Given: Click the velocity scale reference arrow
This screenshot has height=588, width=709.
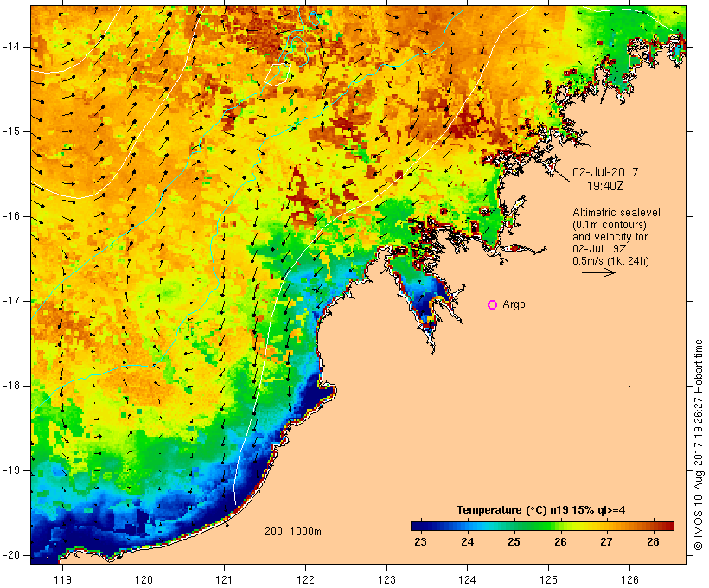Looking at the screenshot, I should pyautogui.click(x=598, y=272).
